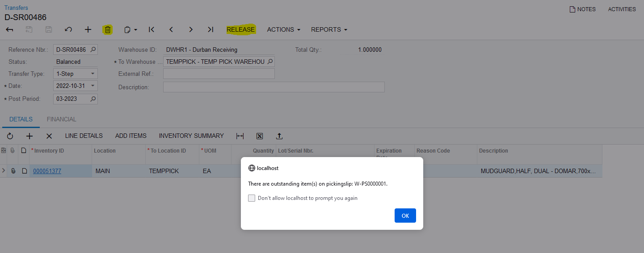Go to first record icon
This screenshot has width=644, height=253.
point(152,29)
